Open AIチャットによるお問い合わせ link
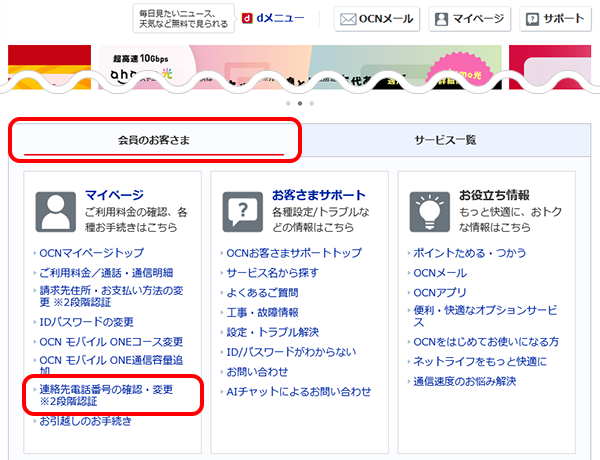The height and width of the screenshot is (460, 600). [x=299, y=392]
